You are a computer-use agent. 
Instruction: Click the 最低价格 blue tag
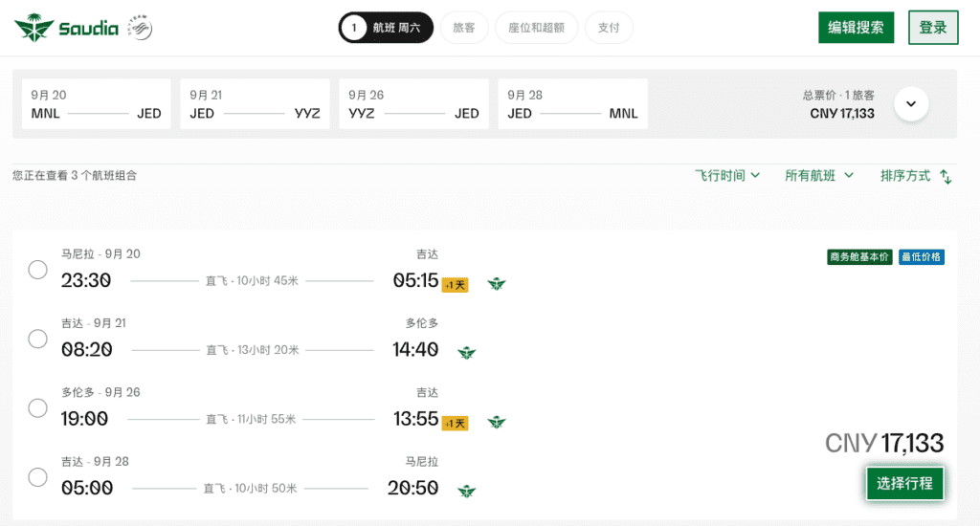click(x=922, y=256)
